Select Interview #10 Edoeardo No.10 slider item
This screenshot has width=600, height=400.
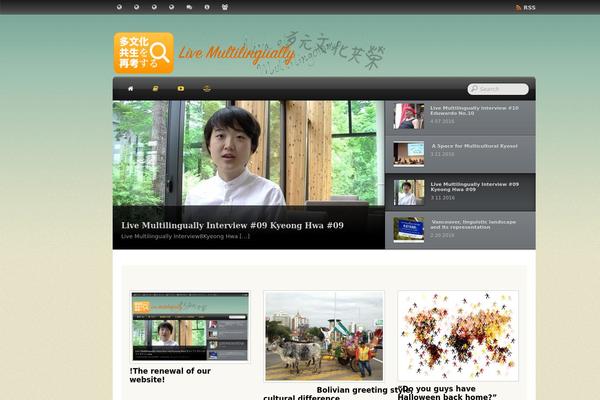[460, 116]
